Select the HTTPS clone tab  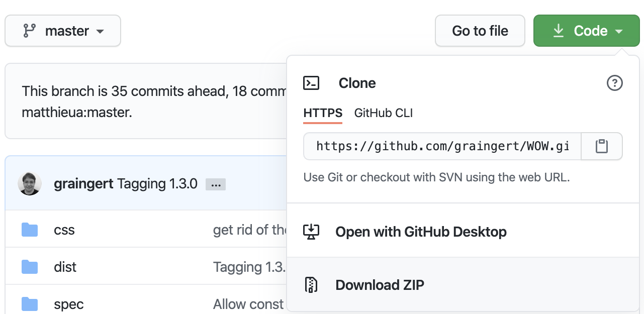(322, 113)
